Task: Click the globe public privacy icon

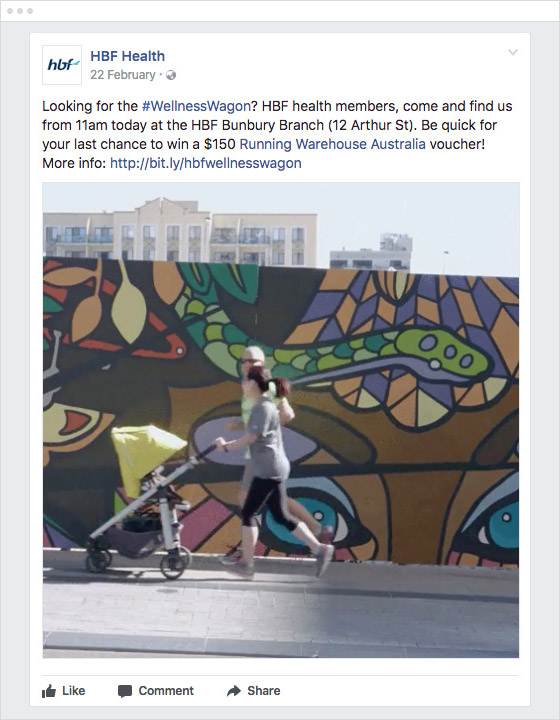Action: pos(171,75)
